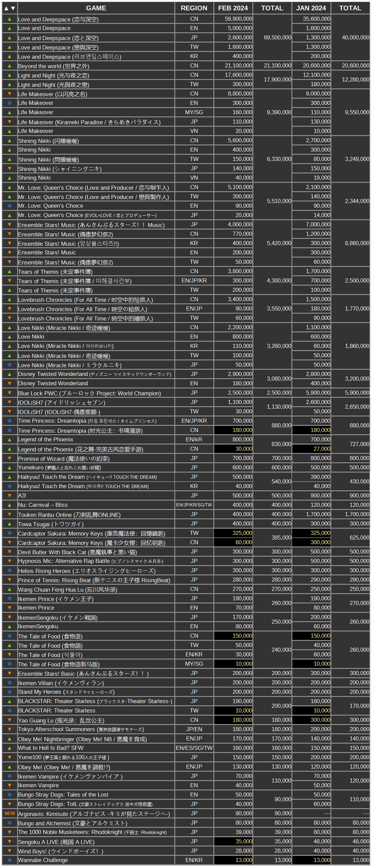Select the 'EN/kR' region cell
The image size is (373, 868).
coord(194,439)
